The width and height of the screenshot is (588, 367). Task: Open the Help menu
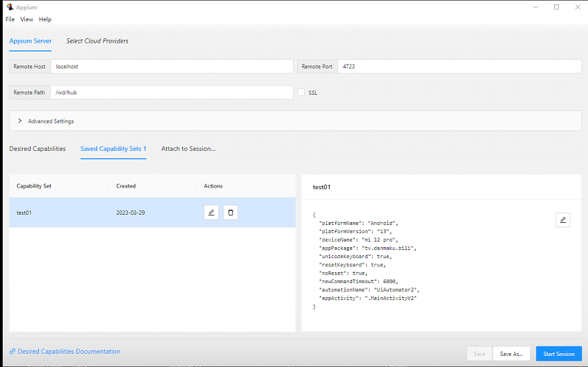click(45, 19)
